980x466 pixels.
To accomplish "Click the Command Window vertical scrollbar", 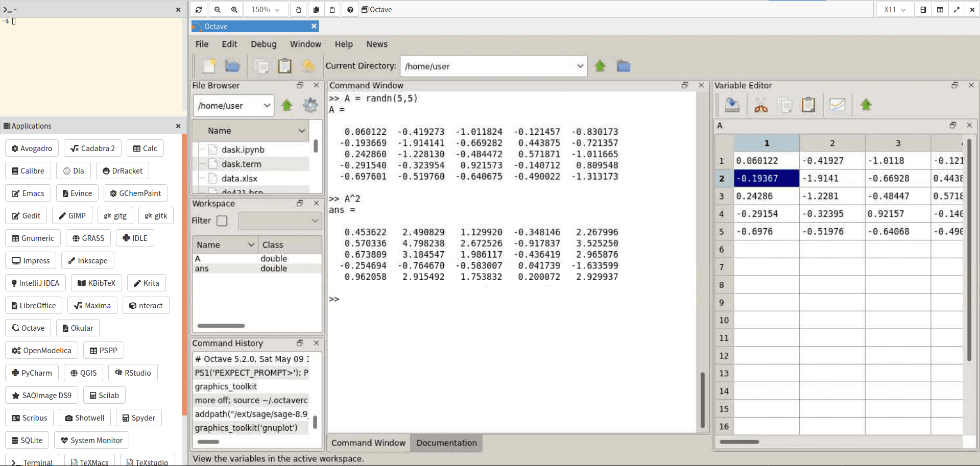I will click(702, 400).
